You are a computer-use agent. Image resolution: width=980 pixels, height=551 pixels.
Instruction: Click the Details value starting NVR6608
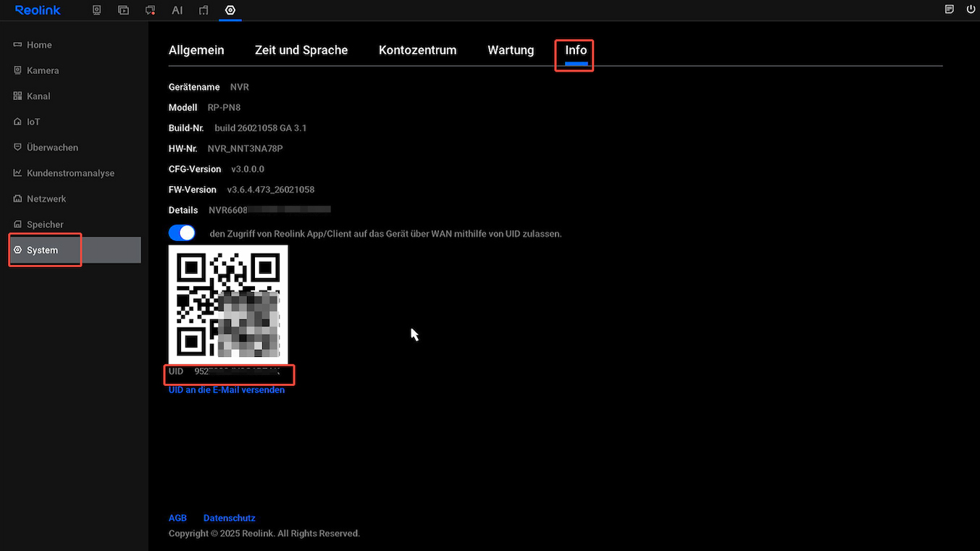(269, 210)
